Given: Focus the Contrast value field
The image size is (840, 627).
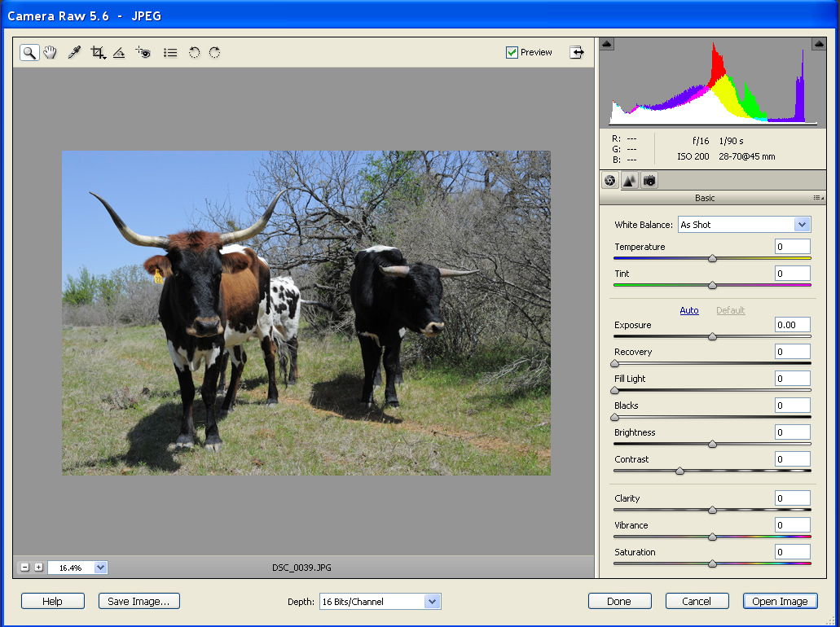Looking at the screenshot, I should pyautogui.click(x=792, y=459).
